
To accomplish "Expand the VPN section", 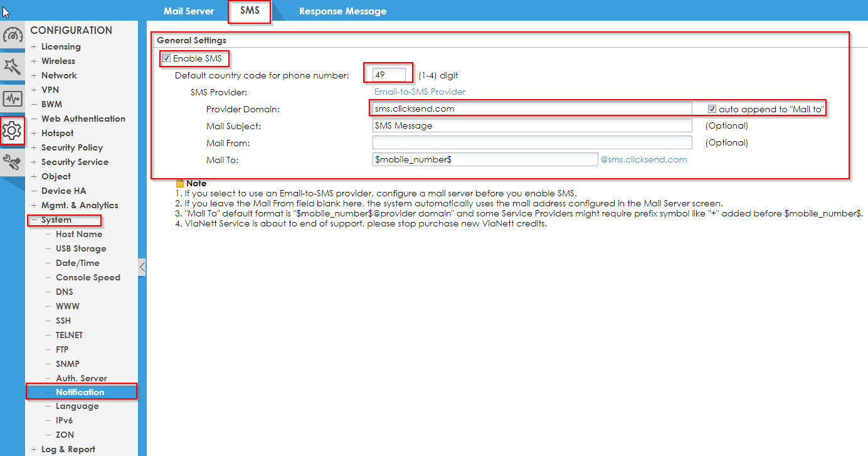I will point(50,89).
